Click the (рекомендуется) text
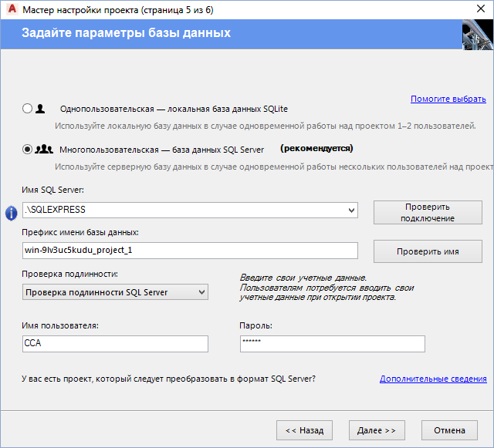Image resolution: width=494 pixels, height=448 pixels. [316, 148]
